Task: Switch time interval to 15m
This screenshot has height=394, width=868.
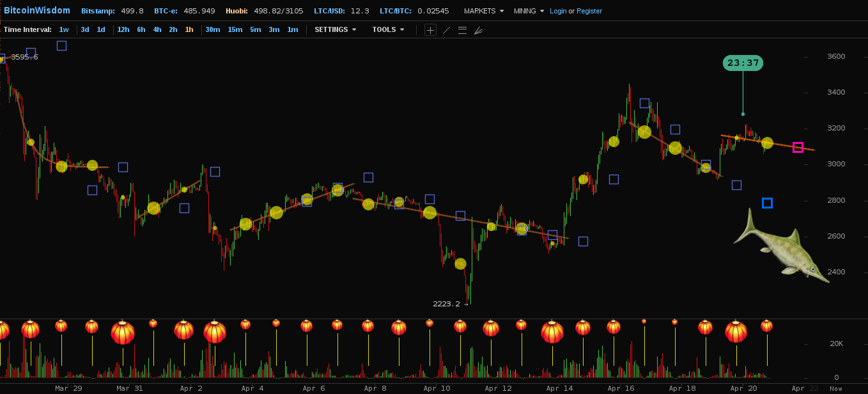Action: [x=235, y=30]
